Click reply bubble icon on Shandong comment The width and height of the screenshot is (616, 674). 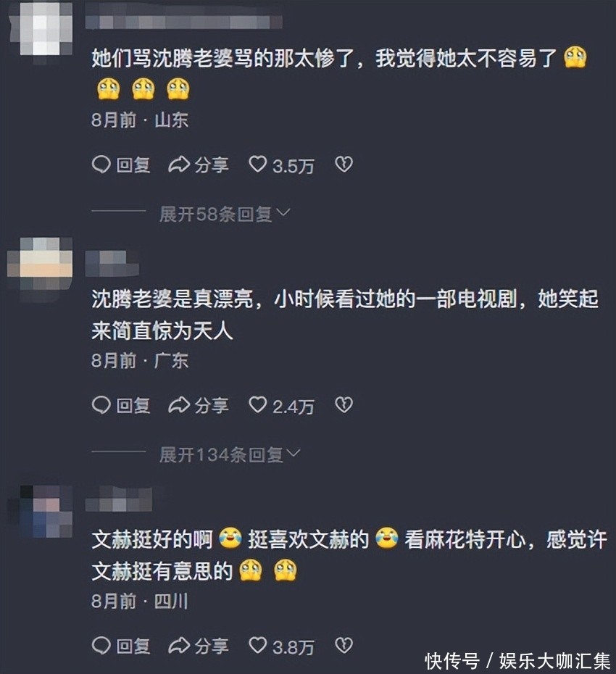101,165
